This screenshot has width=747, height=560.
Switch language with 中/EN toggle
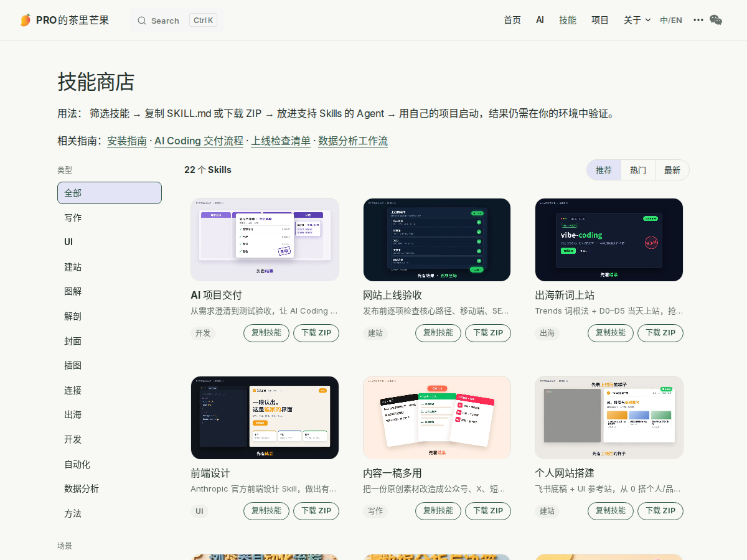pyautogui.click(x=671, y=20)
